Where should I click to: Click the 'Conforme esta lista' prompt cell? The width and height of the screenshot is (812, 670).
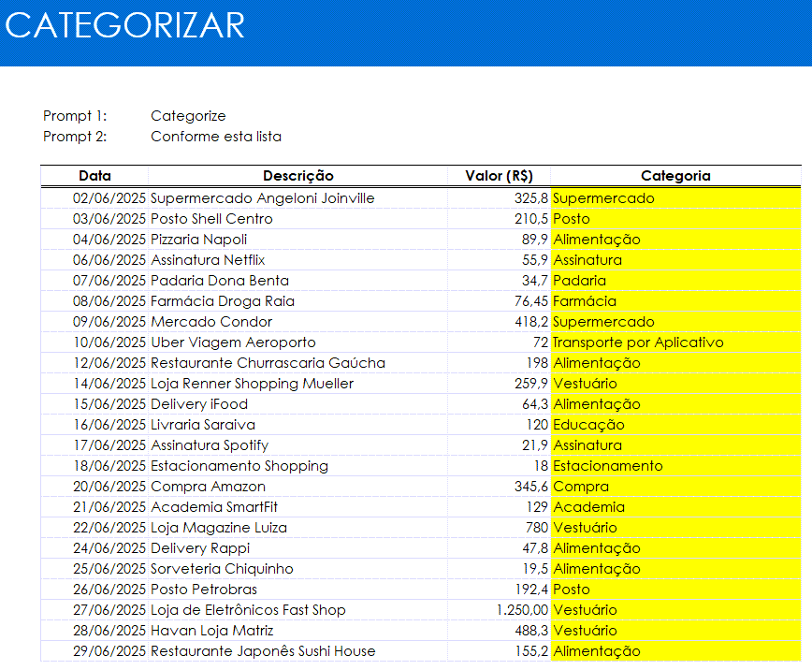pos(216,137)
